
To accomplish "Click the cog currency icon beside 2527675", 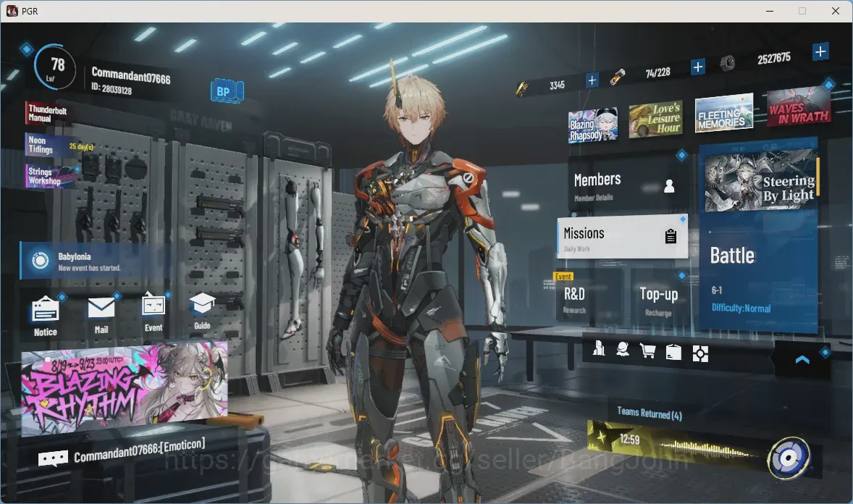I will [x=727, y=63].
